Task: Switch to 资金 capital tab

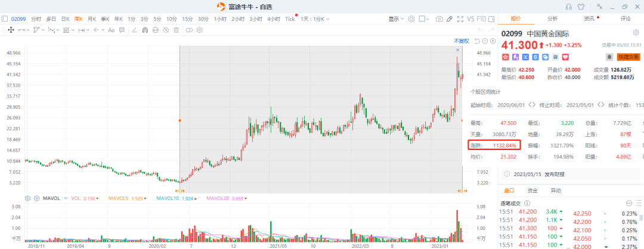Action: pos(532,191)
